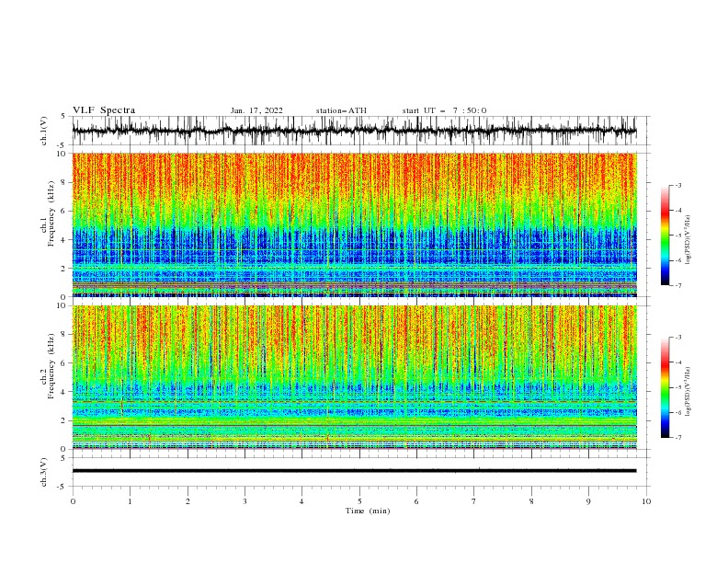Click the time axis tick label '5'
The width and height of the screenshot is (728, 563).
tap(359, 501)
